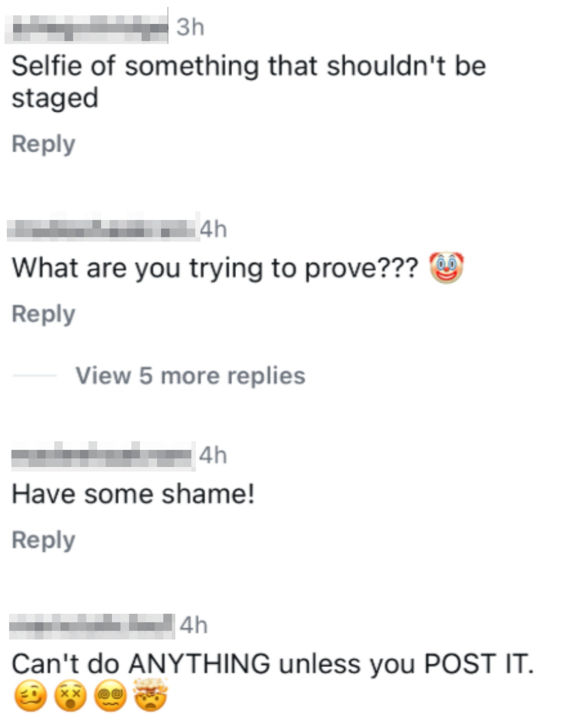Expand View 5 more replies
This screenshot has height=728, width=562.
coord(190,376)
